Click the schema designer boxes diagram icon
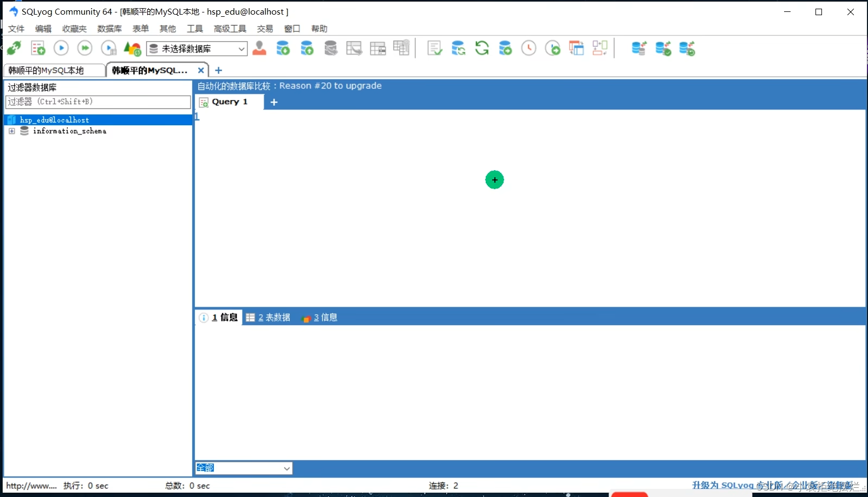Screen dimensions: 868x497 (600, 48)
